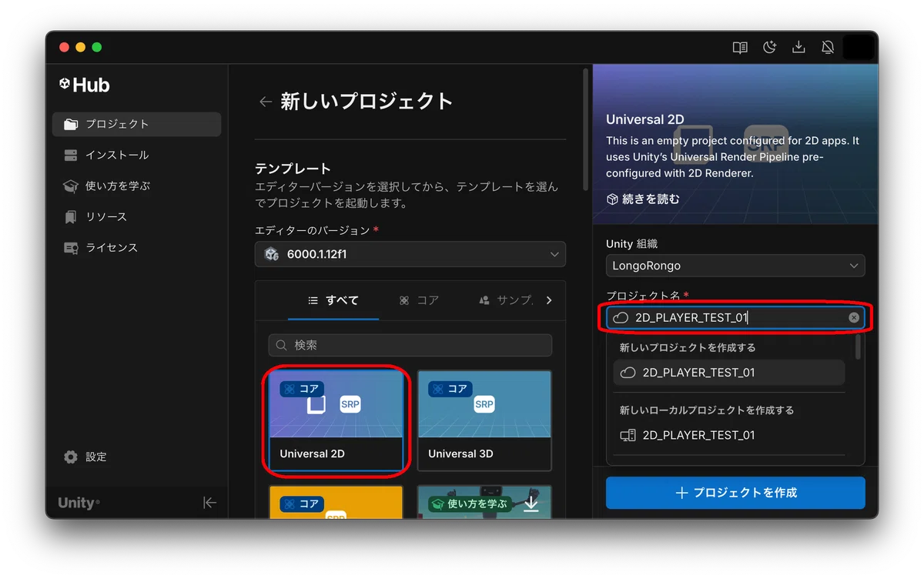Click the muted notifications bell icon

pos(828,48)
